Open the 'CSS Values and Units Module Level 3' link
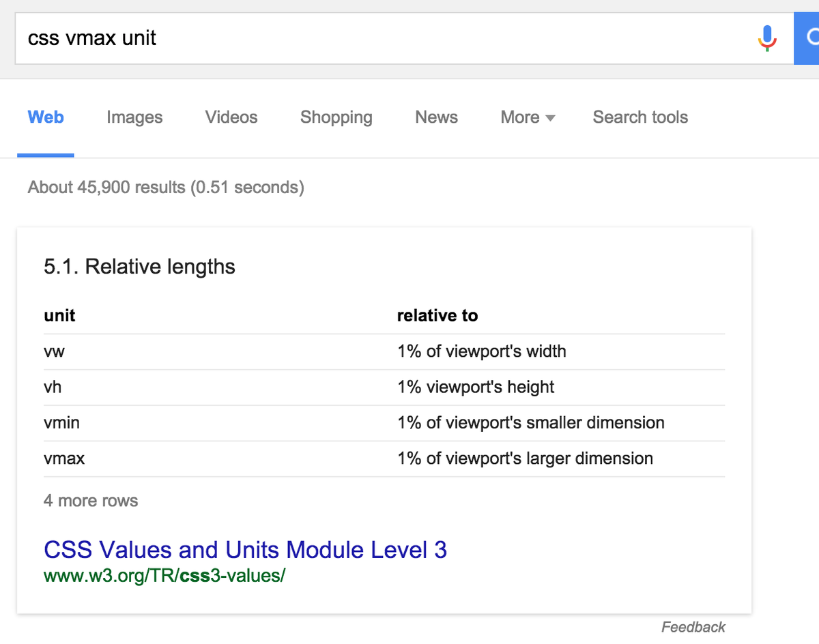The width and height of the screenshot is (819, 644). (246, 549)
